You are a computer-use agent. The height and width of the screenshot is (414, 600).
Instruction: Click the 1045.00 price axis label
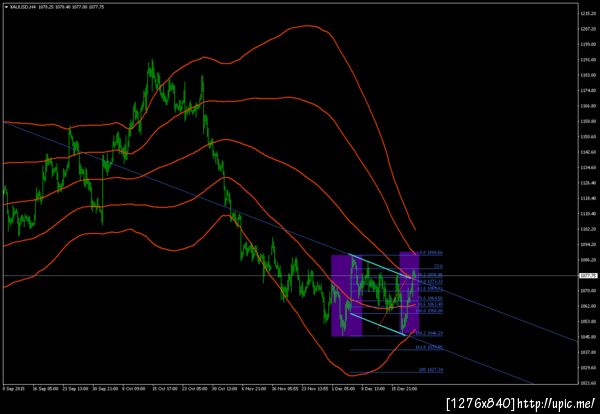click(x=587, y=337)
